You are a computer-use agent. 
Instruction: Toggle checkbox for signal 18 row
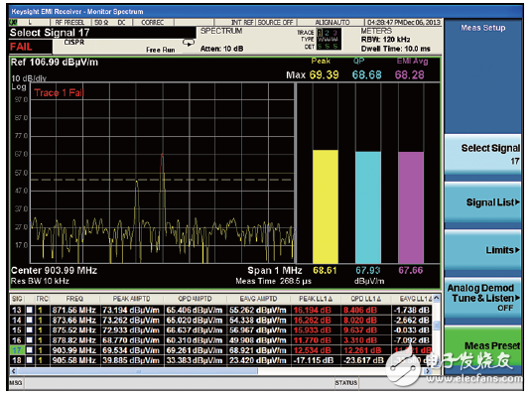coord(30,360)
